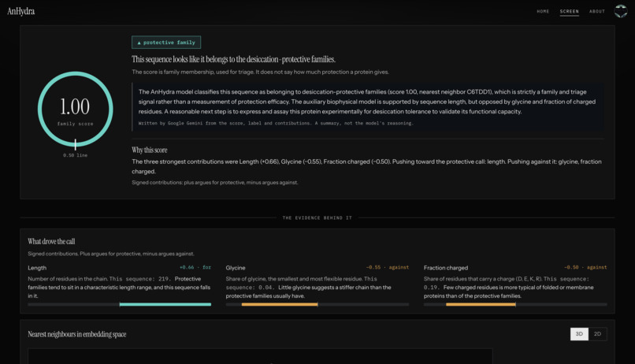Click the Length contribution bar
The height and width of the screenshot is (364, 635).
[120, 304]
